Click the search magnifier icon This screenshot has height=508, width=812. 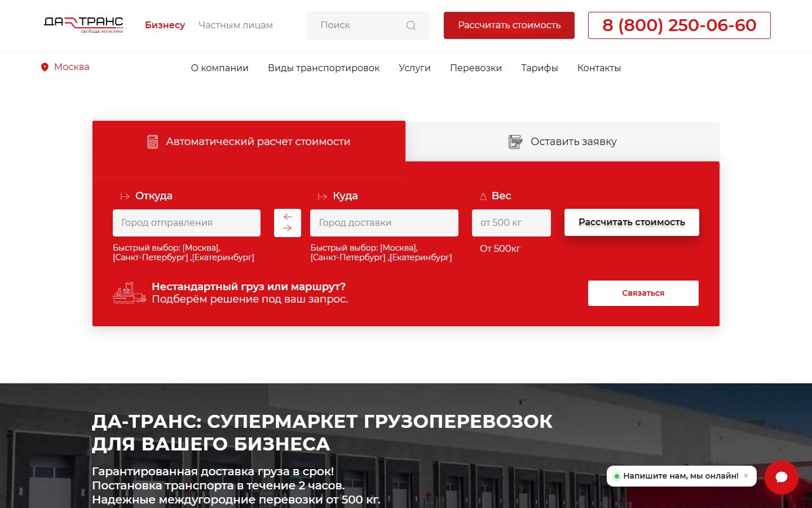coord(411,25)
